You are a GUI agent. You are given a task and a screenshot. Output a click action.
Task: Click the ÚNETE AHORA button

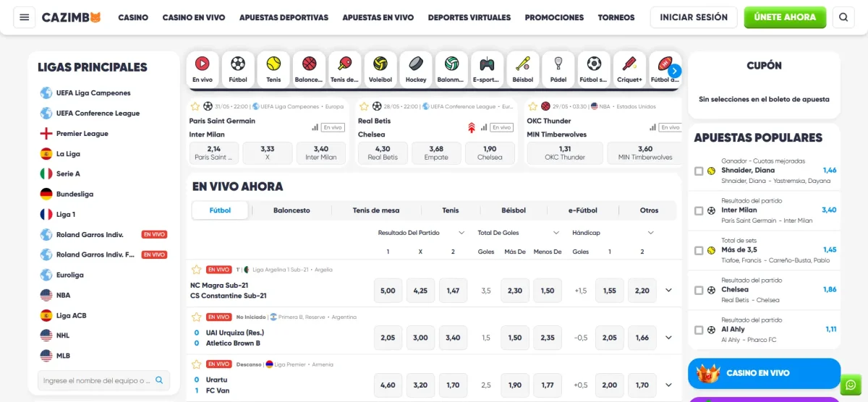coord(785,17)
